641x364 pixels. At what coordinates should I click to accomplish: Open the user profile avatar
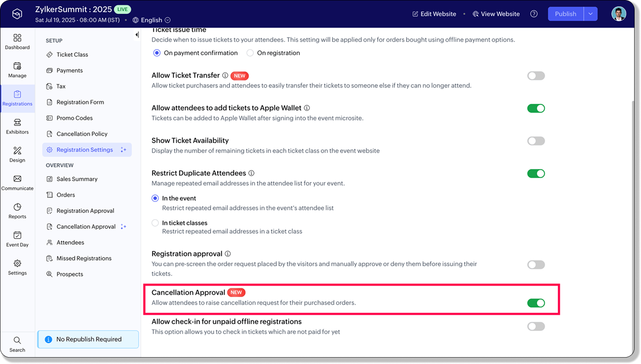[x=619, y=14]
